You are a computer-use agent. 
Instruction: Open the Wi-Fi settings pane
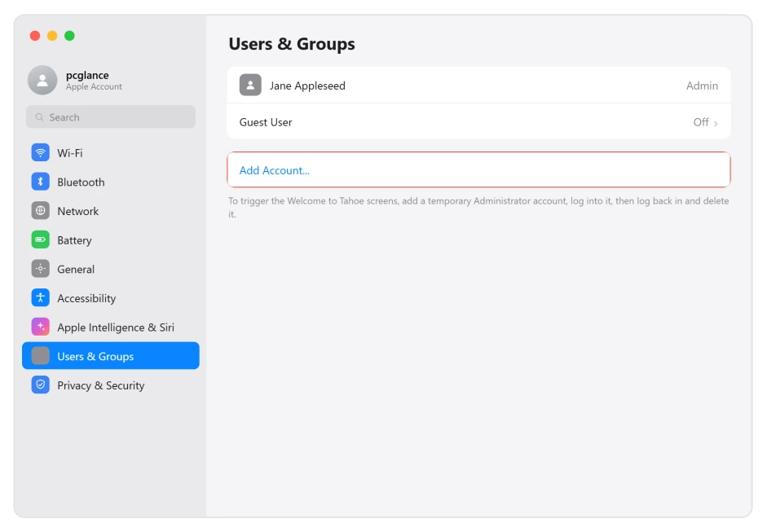point(111,152)
